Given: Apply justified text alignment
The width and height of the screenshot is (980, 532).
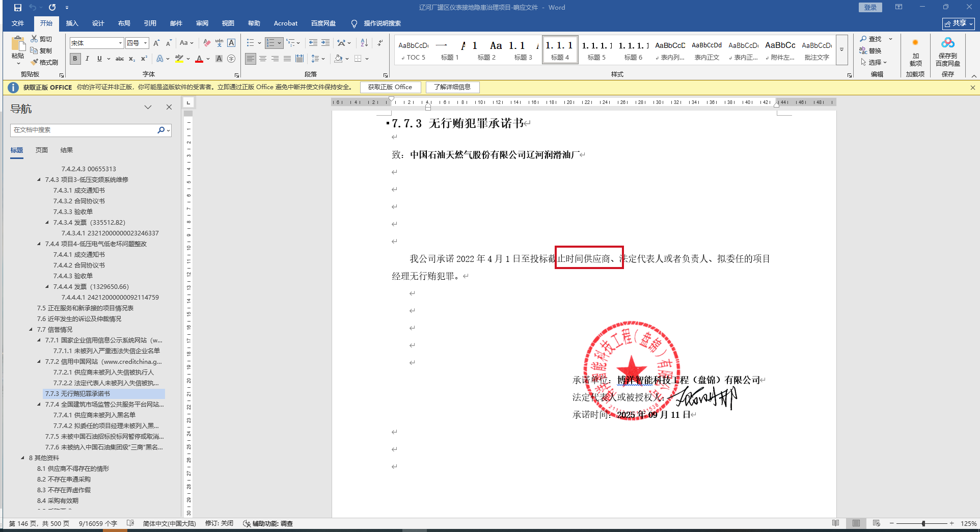Looking at the screenshot, I should click(x=287, y=59).
